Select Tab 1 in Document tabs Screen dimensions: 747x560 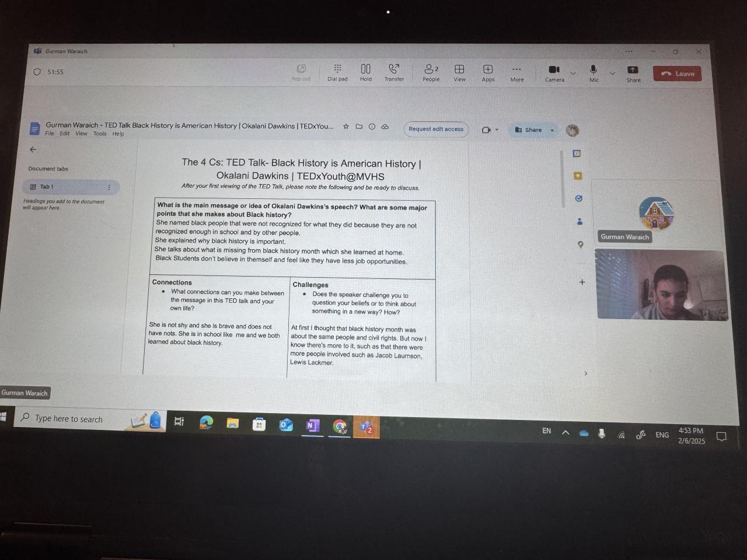tap(71, 187)
